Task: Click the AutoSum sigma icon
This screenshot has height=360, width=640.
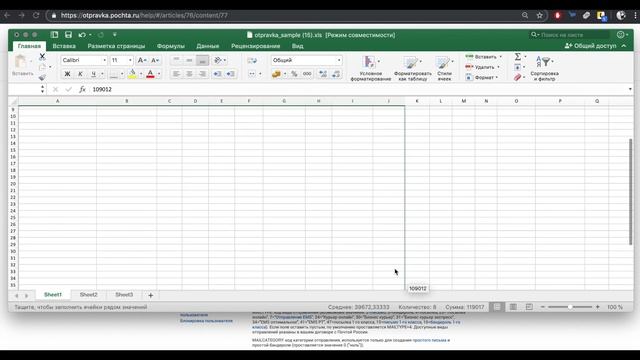Action: [518, 57]
